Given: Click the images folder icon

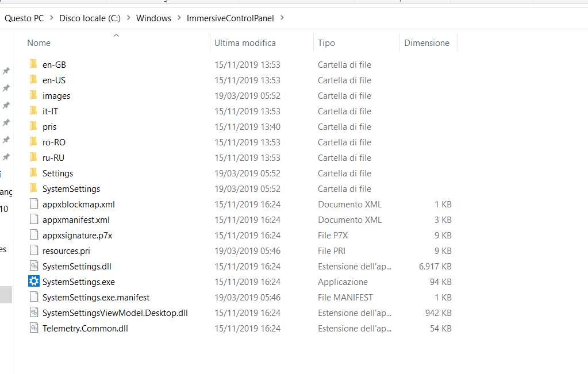Looking at the screenshot, I should pyautogui.click(x=34, y=95).
